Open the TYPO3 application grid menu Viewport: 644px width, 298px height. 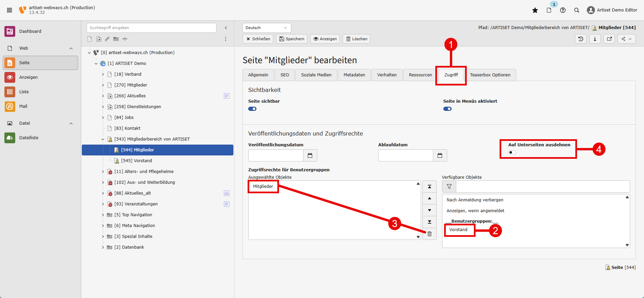click(9, 10)
